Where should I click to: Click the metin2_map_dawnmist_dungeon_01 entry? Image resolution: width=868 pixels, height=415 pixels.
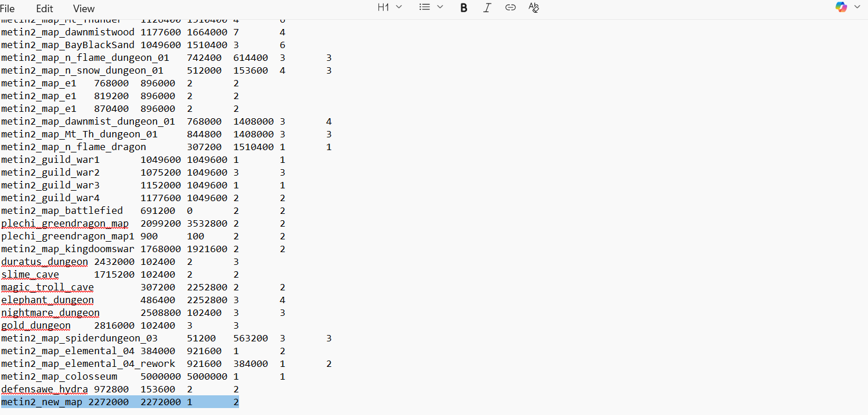coord(88,121)
